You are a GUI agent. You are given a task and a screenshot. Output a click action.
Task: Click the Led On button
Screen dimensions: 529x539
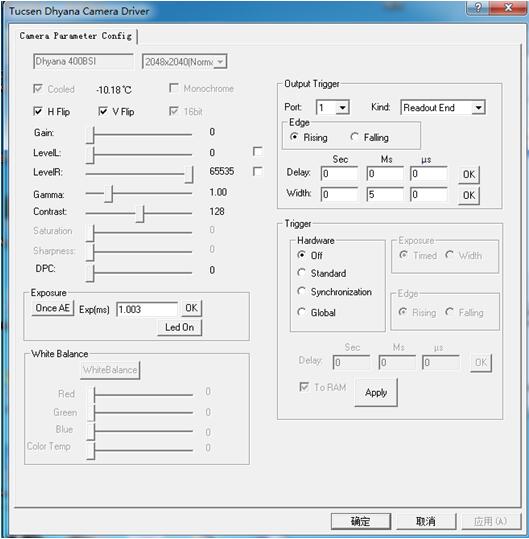tap(179, 327)
